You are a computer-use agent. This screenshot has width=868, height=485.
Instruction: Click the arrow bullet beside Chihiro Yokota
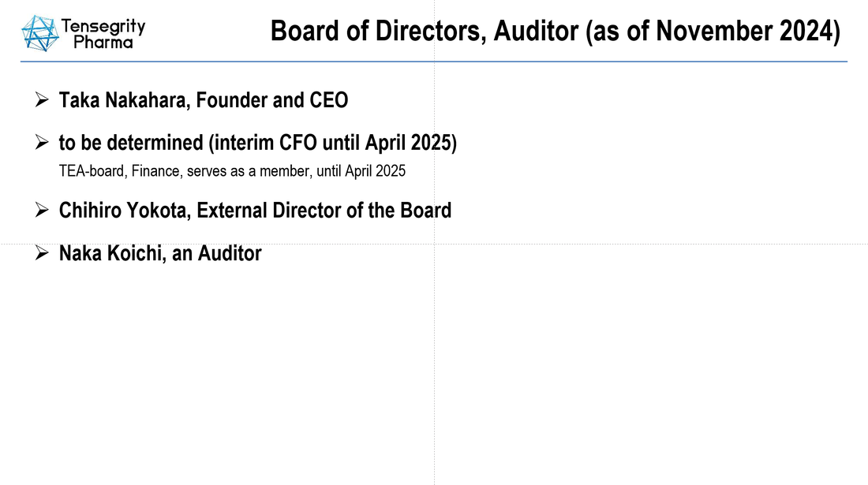42,210
